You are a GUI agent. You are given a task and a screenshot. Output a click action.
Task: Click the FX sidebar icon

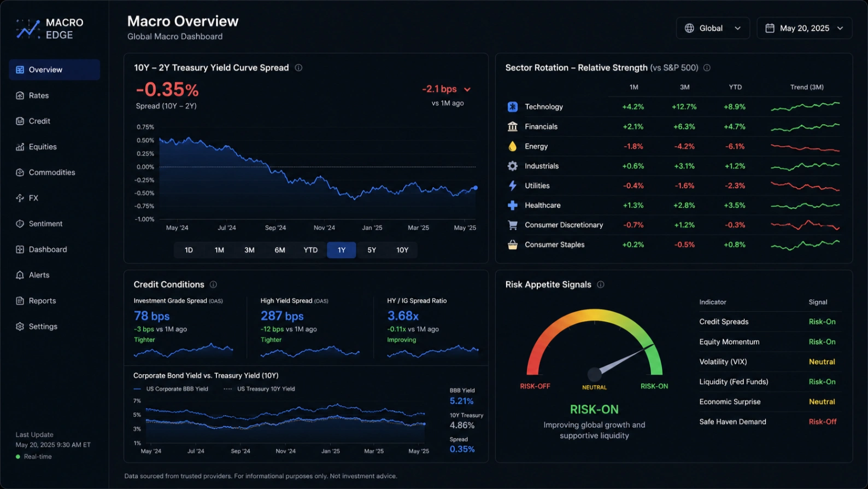[x=20, y=198]
